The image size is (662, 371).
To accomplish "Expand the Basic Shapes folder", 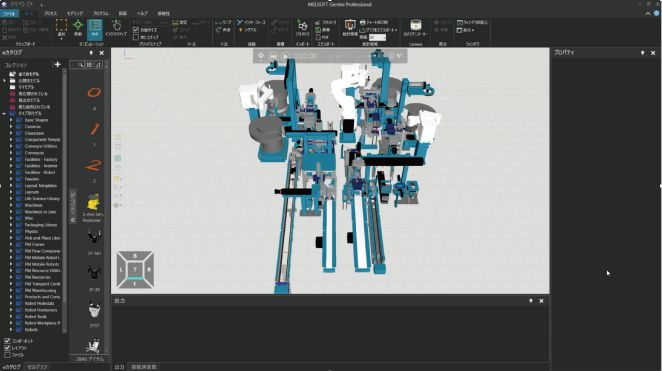I will (x=11, y=120).
